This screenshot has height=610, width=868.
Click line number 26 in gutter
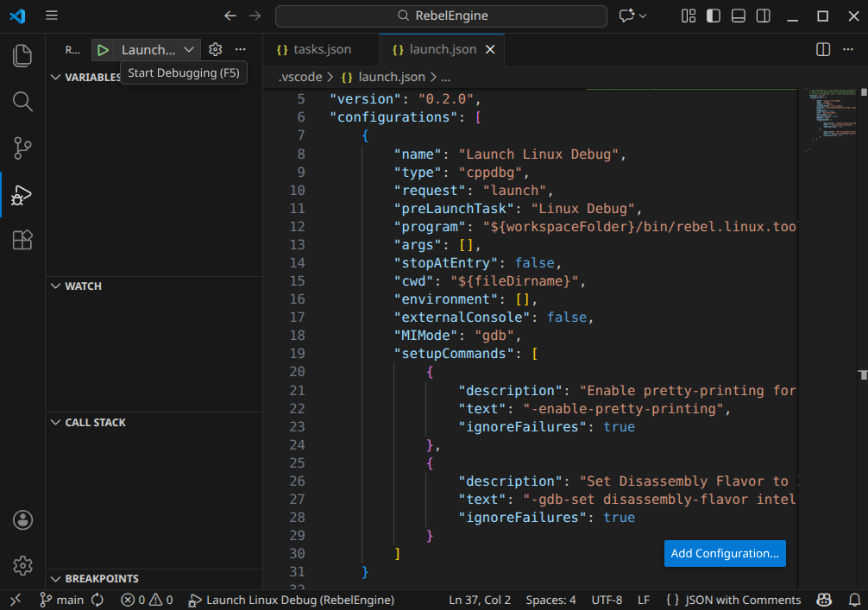pos(298,481)
